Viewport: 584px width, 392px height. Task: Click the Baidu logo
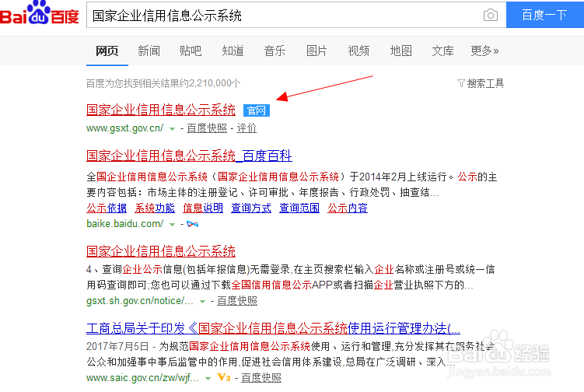40,12
